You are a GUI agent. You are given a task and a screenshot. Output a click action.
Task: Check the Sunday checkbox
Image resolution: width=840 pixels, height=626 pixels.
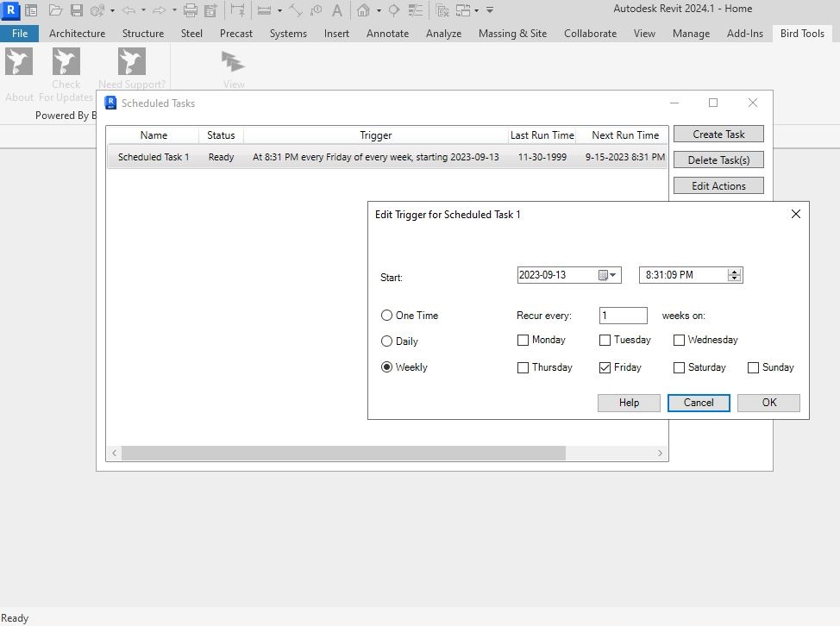(753, 367)
